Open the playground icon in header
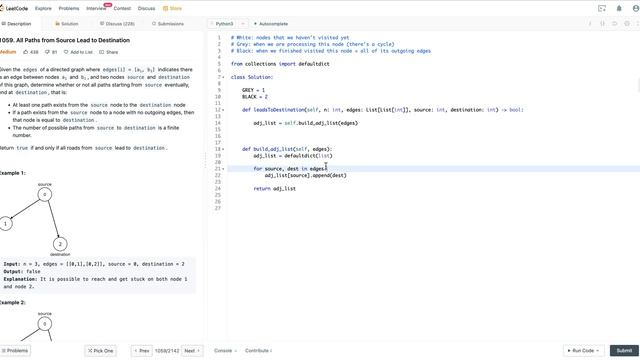640x360 pixels. [602, 8]
